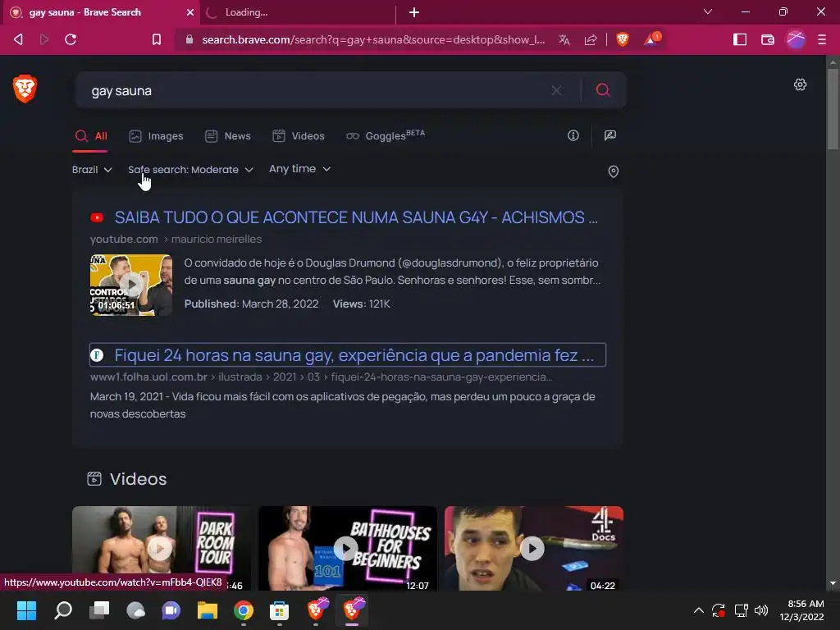Click the translate page icon

564,39
